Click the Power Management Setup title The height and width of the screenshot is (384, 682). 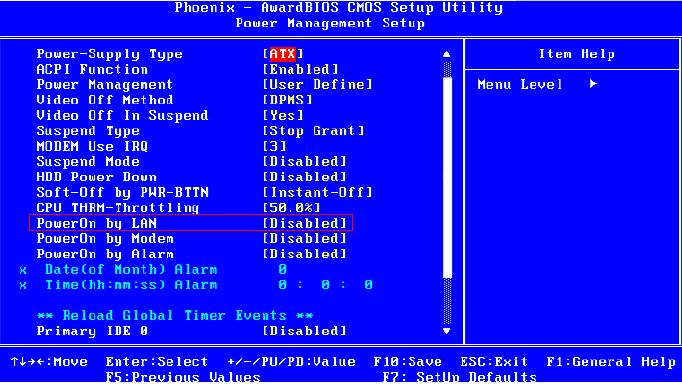coord(330,23)
